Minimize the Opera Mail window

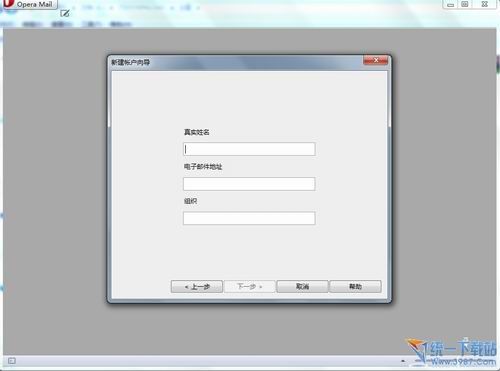tap(450, 4)
